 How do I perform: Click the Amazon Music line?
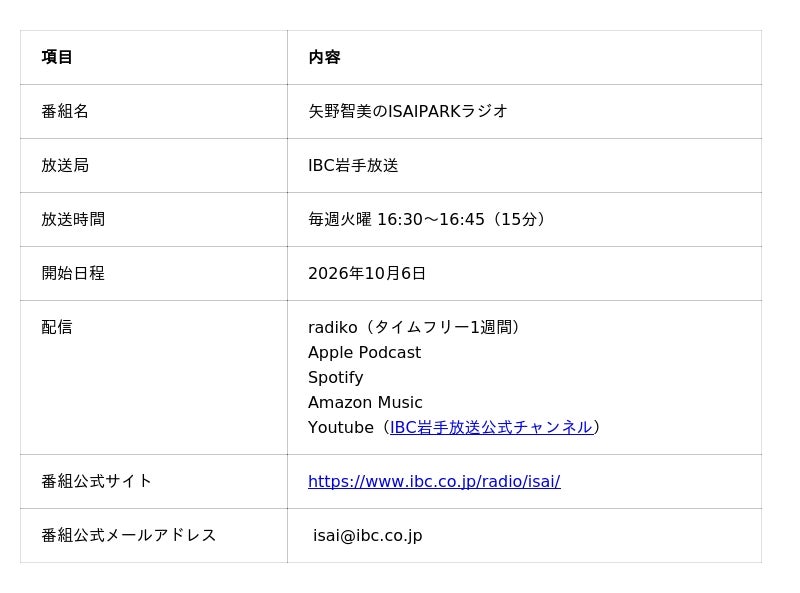click(365, 402)
